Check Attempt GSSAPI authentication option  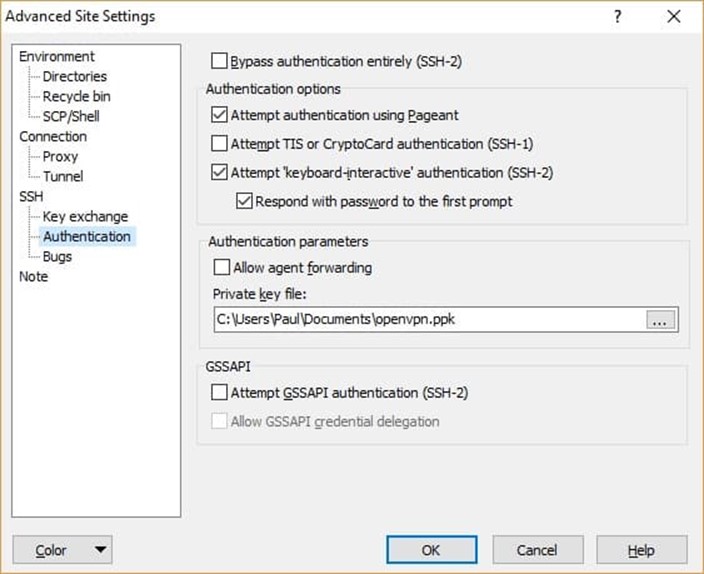(220, 393)
